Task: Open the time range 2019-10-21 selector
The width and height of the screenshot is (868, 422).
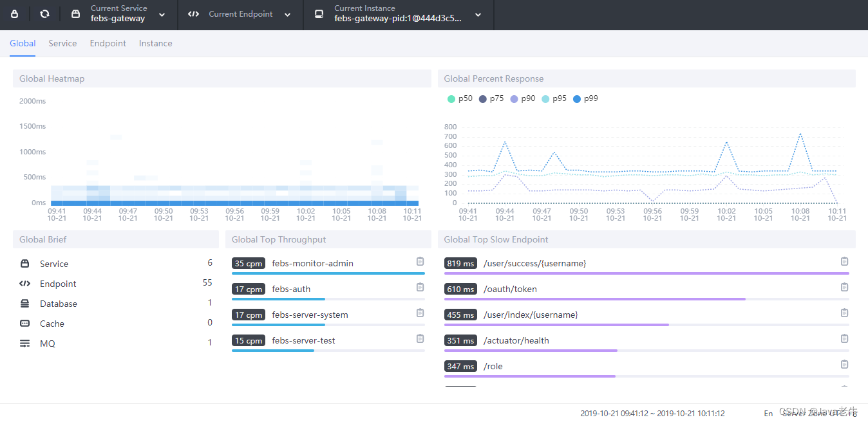Action: pyautogui.click(x=653, y=413)
